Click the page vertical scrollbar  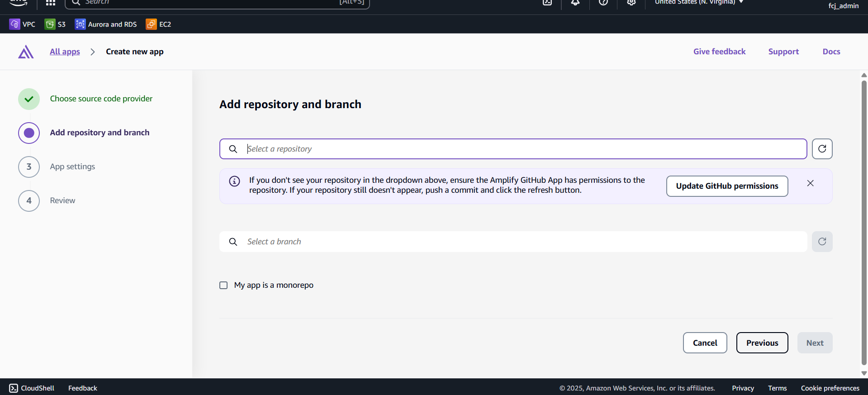click(x=864, y=222)
